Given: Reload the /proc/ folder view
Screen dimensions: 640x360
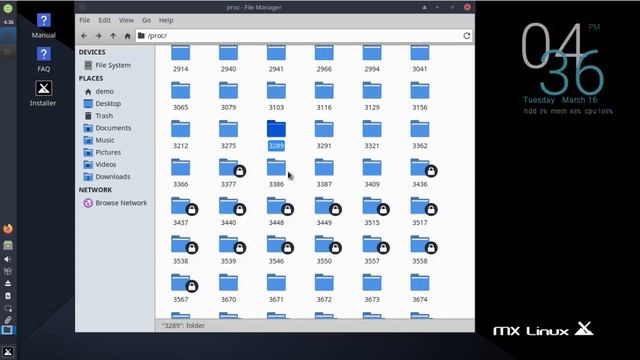Looking at the screenshot, I should tap(467, 36).
